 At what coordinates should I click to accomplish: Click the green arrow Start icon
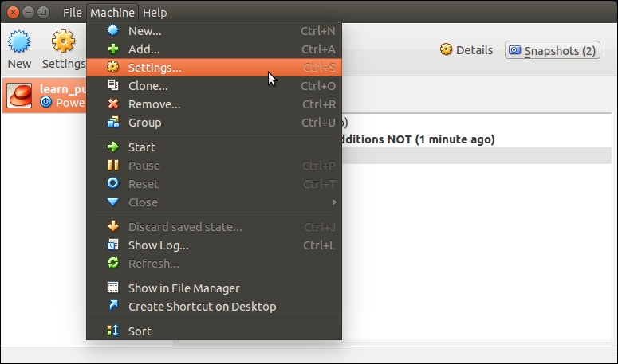(x=113, y=147)
